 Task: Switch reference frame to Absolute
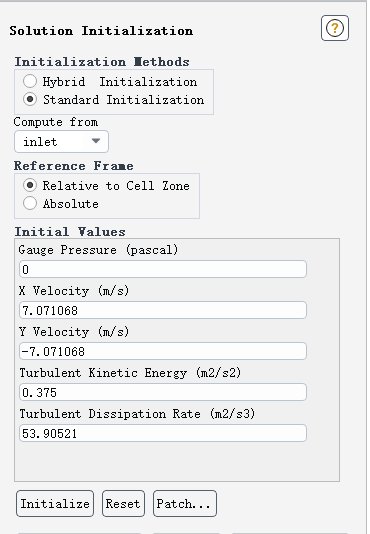click(30, 203)
